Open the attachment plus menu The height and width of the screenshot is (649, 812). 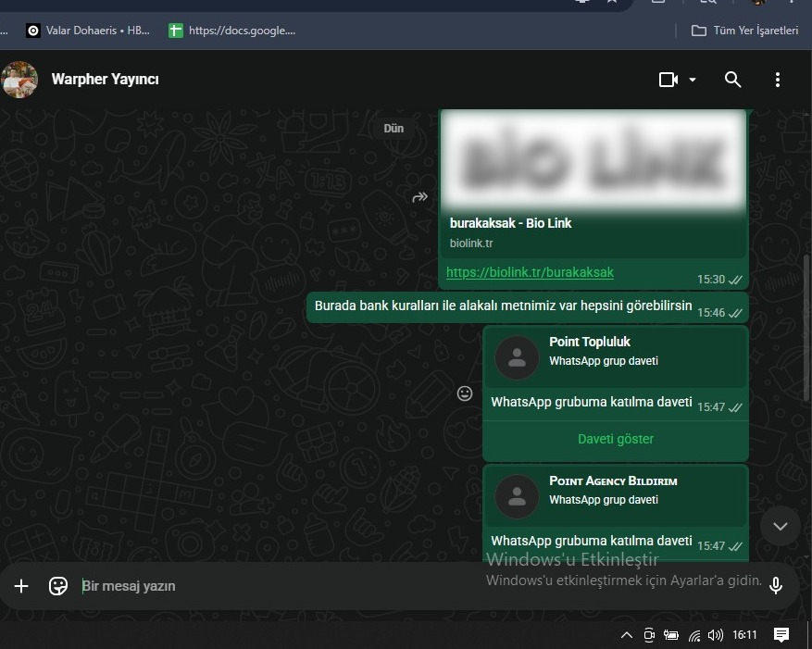[x=21, y=586]
